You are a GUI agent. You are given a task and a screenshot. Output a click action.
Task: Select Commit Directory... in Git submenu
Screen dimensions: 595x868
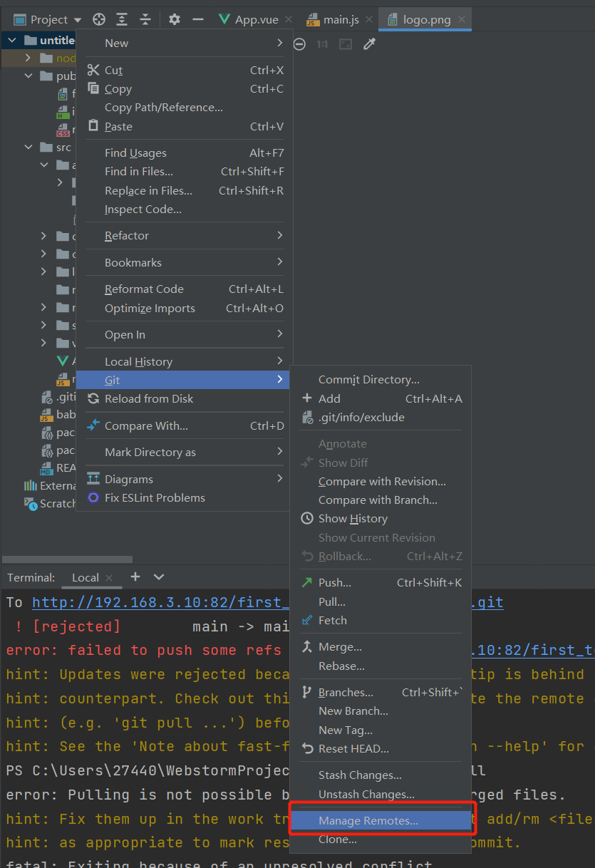[x=381, y=380]
